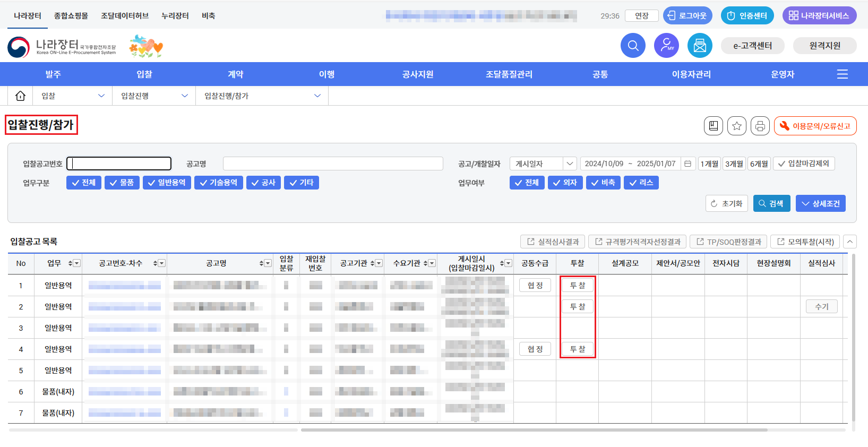Toggle 기타 checkbox

302,183
